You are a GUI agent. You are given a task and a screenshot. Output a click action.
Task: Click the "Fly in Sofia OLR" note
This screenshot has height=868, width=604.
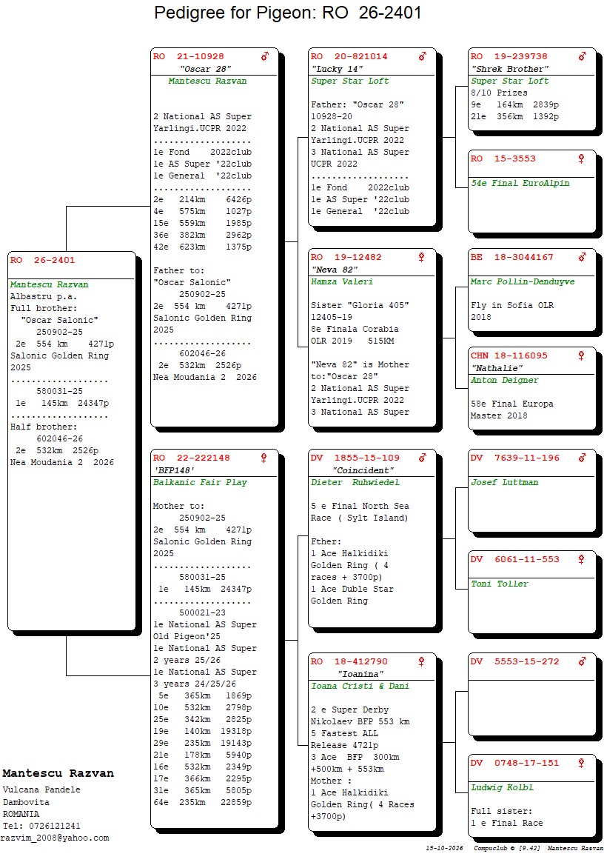(512, 306)
